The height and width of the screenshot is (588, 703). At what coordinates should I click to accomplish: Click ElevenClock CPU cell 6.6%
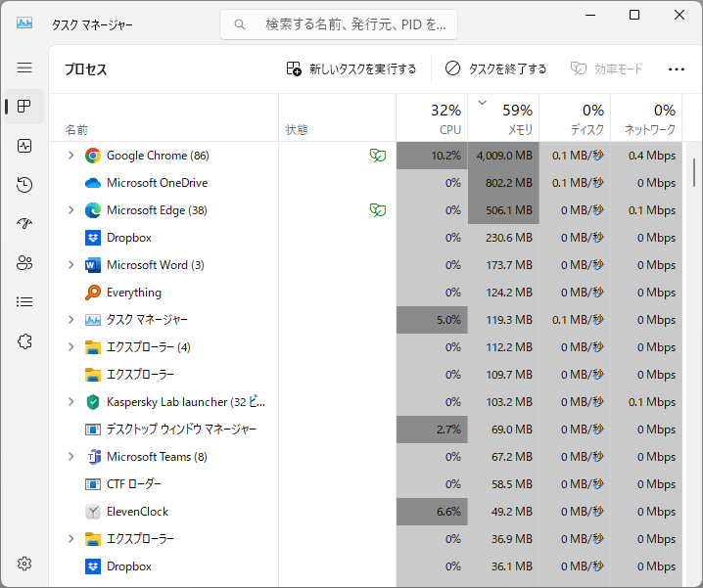tap(432, 512)
